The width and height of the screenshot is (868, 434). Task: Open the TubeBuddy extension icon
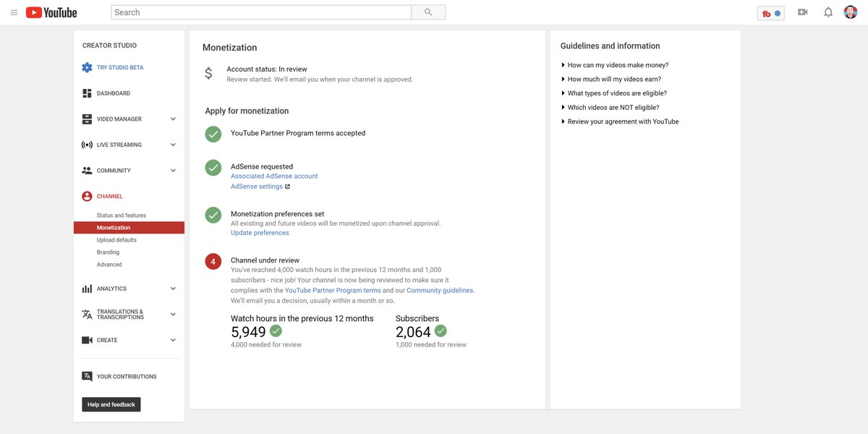[x=771, y=13]
